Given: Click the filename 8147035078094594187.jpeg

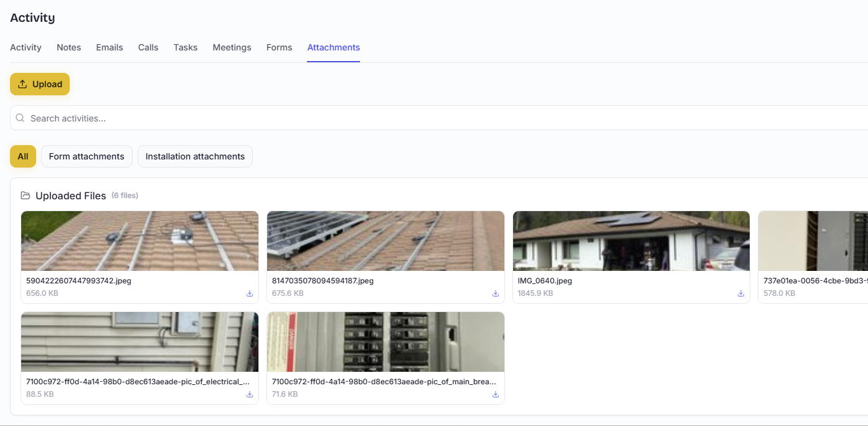Looking at the screenshot, I should (323, 281).
